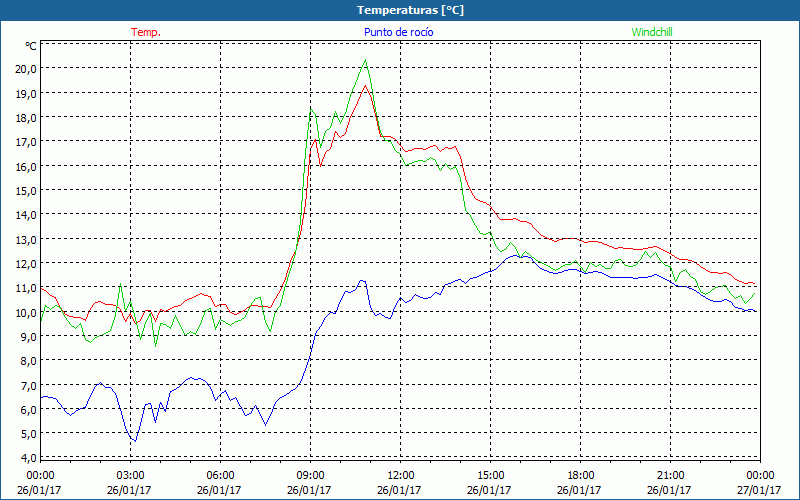
Task: Select the red 'Temp.' legend label
Action: point(146,32)
